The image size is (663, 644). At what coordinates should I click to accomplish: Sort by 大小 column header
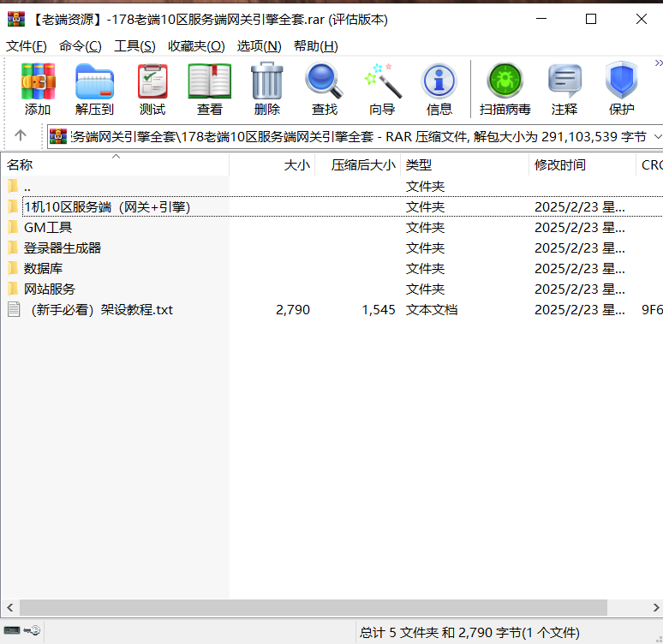[272, 164]
